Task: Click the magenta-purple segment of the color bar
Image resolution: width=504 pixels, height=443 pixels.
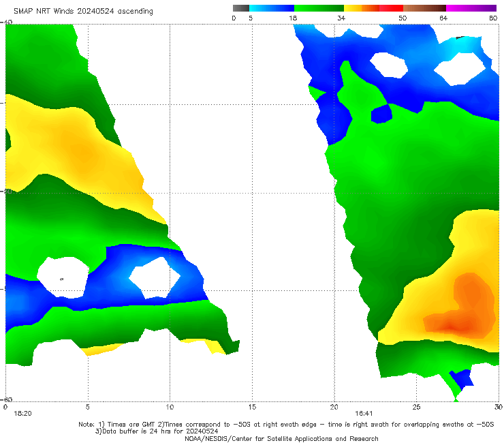Action: [471, 8]
